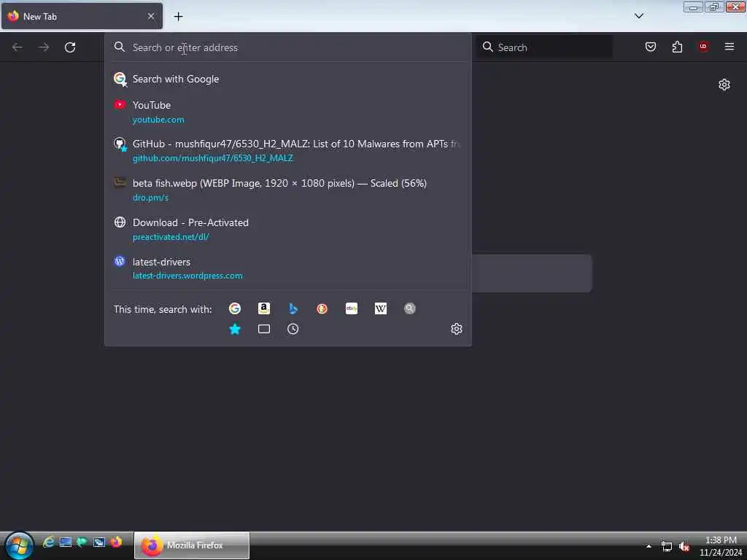Search this time with DuckDuckGo icon
747x560 pixels.
tap(322, 308)
